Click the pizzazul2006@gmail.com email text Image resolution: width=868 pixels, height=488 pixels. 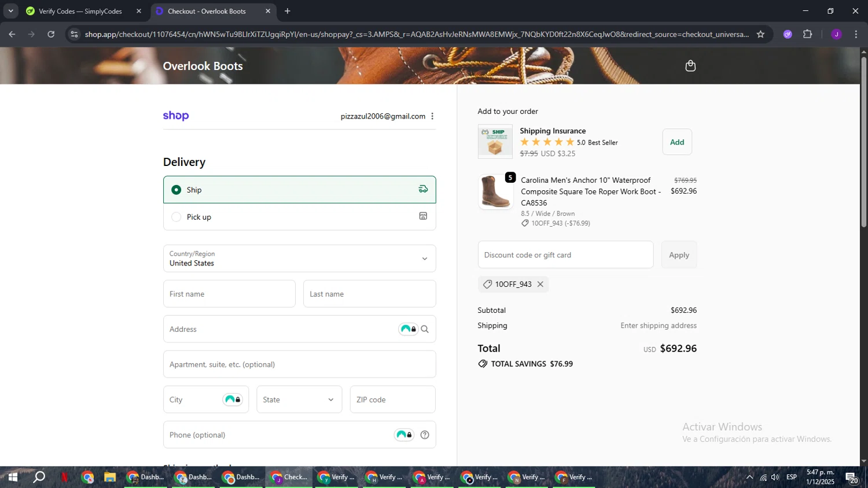[x=383, y=116]
